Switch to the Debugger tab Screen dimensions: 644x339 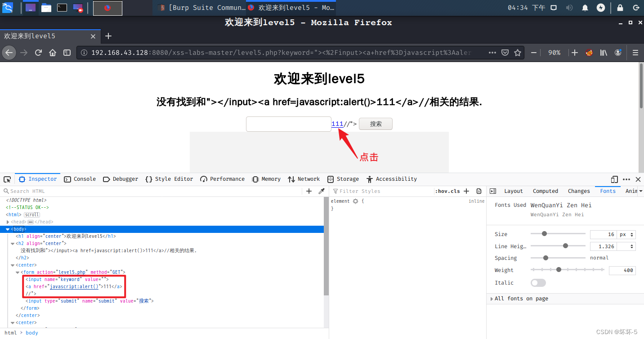121,179
